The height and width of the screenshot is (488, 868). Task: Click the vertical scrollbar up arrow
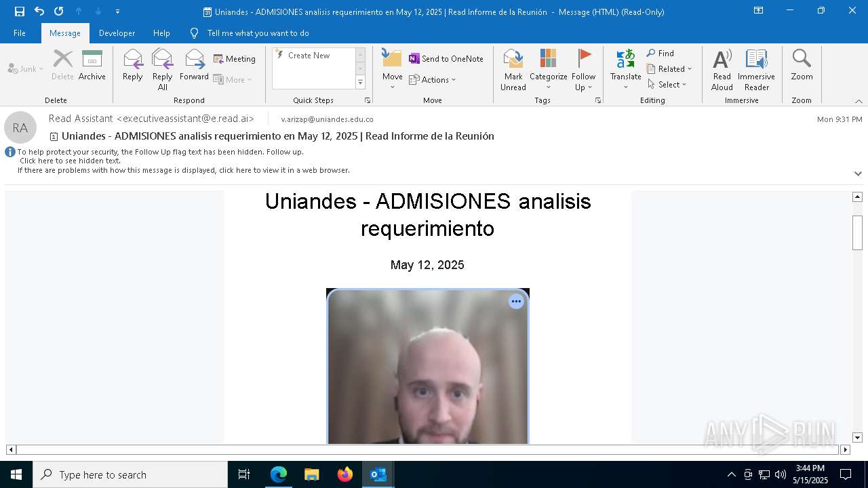pyautogui.click(x=857, y=197)
